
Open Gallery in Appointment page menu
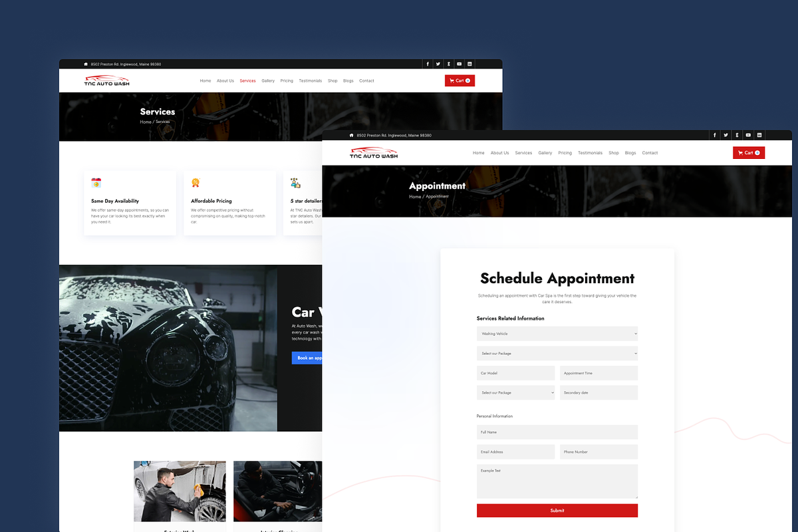pyautogui.click(x=545, y=153)
